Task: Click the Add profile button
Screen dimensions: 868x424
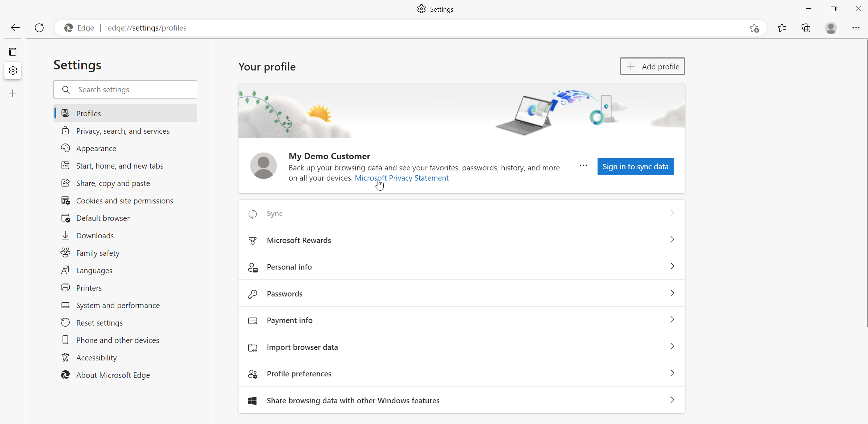Action: [x=652, y=66]
